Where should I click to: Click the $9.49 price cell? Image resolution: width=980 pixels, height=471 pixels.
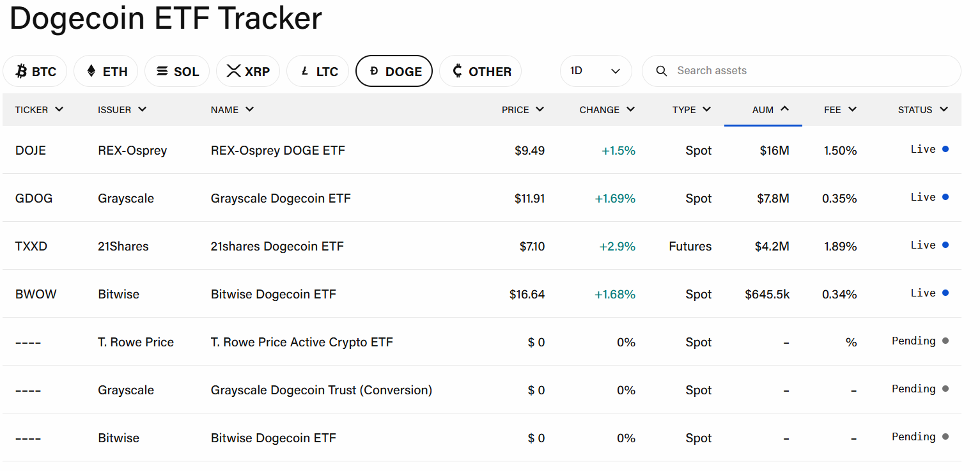[x=530, y=151]
